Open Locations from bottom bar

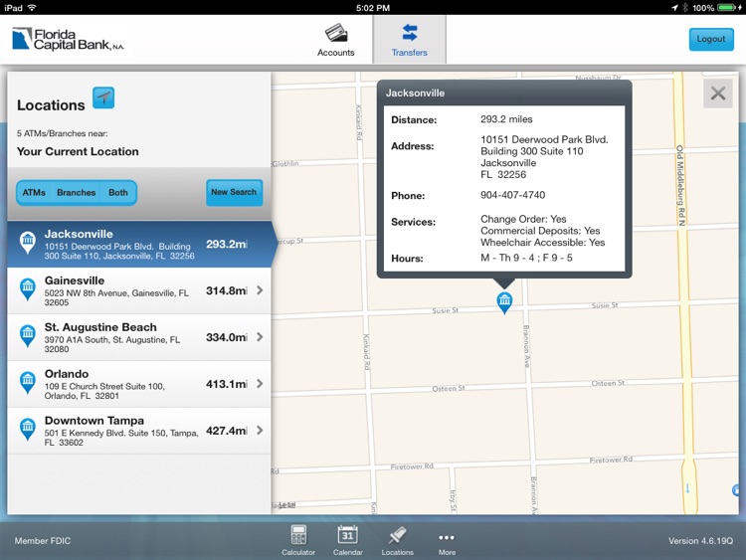point(397,540)
